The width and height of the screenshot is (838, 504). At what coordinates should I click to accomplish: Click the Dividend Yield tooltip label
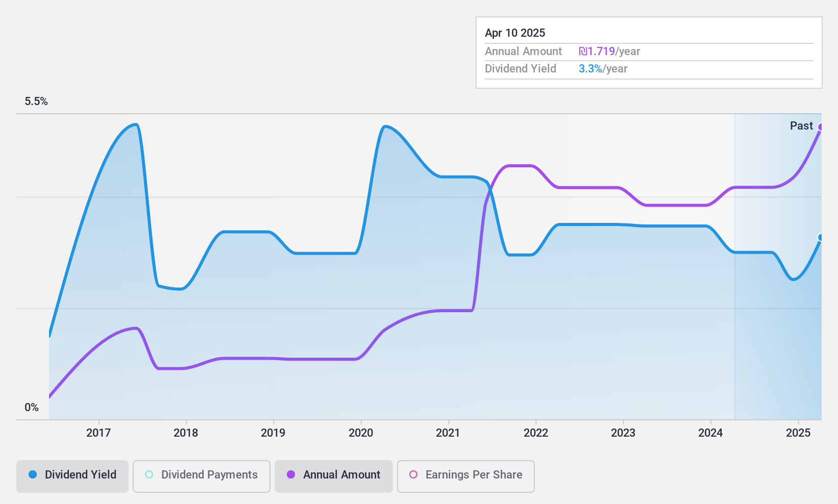[x=521, y=69]
